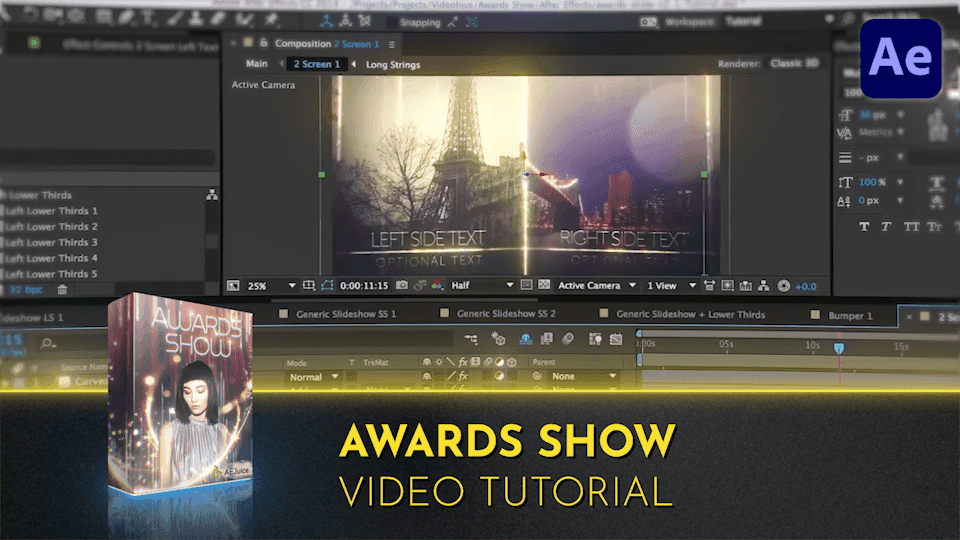Open the Active Camera view dropdown

pos(596,285)
